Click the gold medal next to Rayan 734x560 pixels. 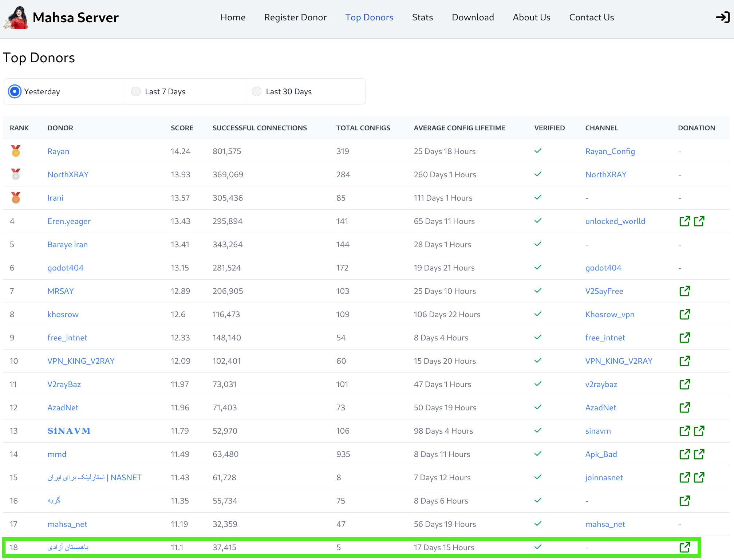click(x=16, y=151)
